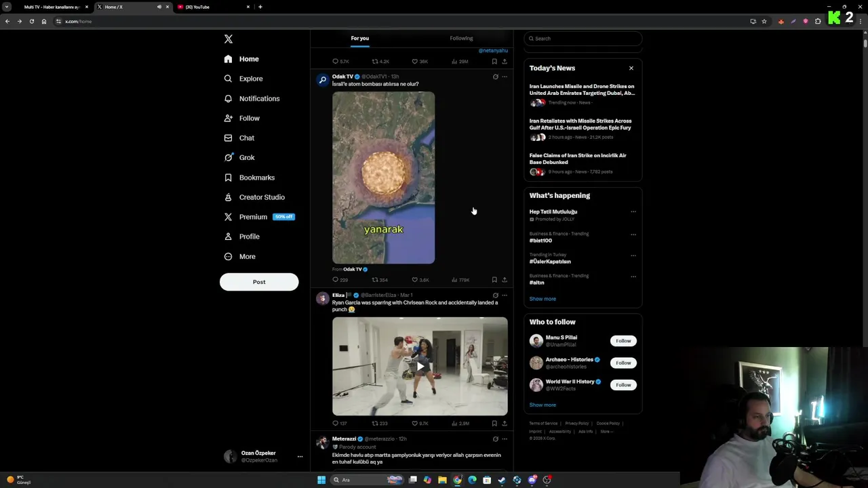Open options for #altın trend

pos(633,277)
